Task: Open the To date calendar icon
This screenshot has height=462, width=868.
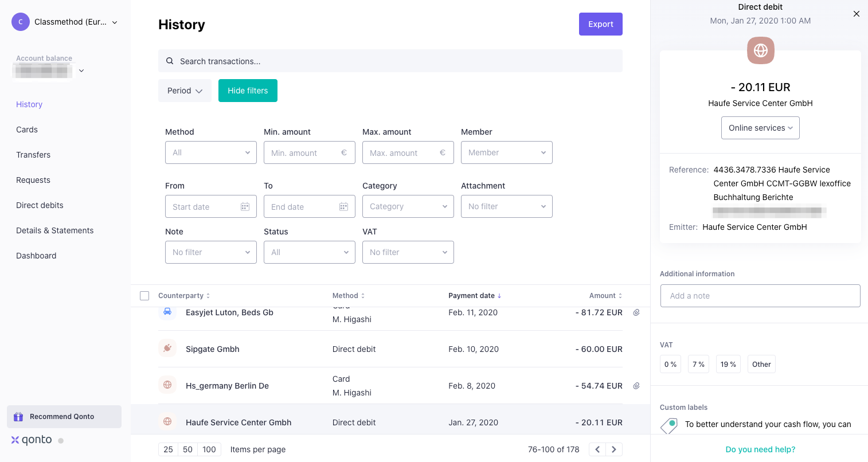Action: tap(343, 206)
